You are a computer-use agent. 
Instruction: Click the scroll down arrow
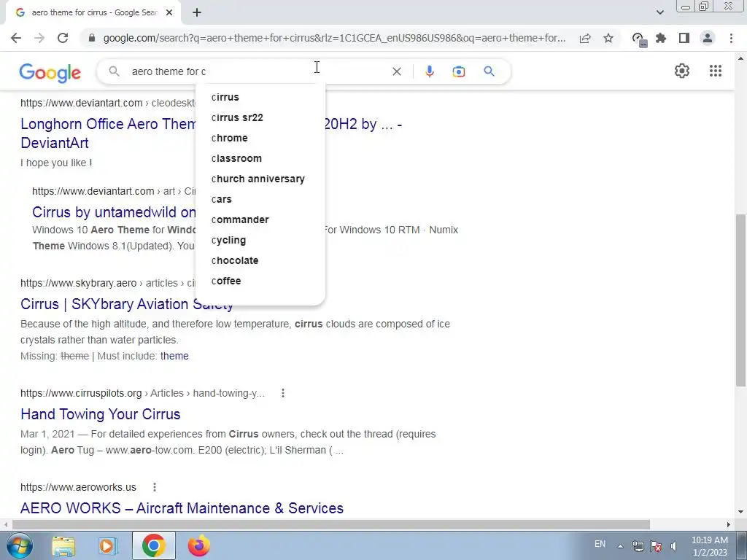(740, 513)
